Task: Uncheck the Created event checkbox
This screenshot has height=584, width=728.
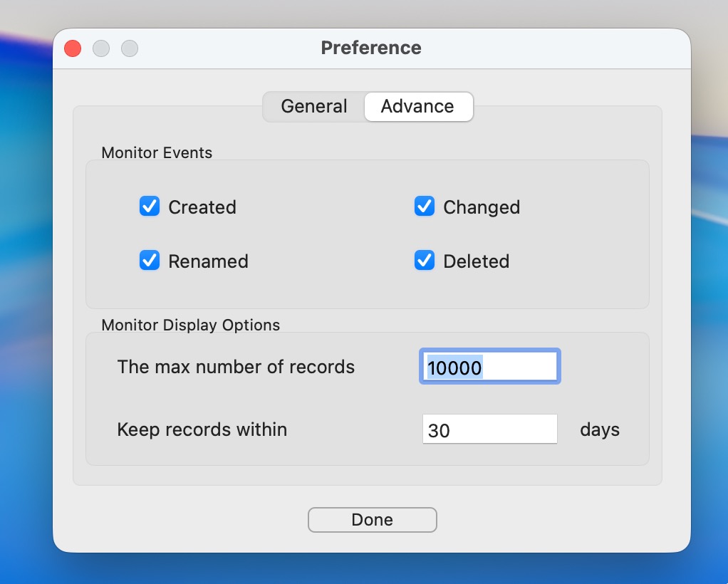Action: tap(150, 207)
